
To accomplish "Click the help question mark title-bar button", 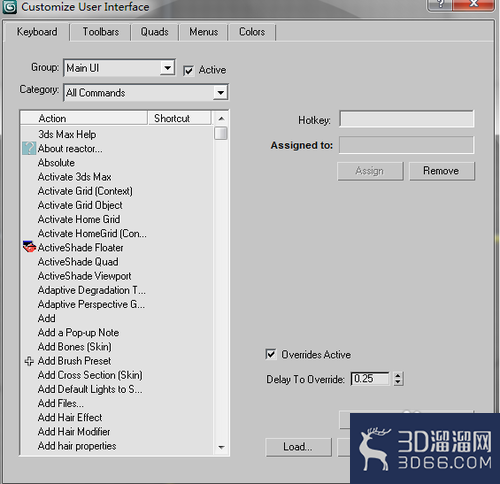I will click(440, 4).
